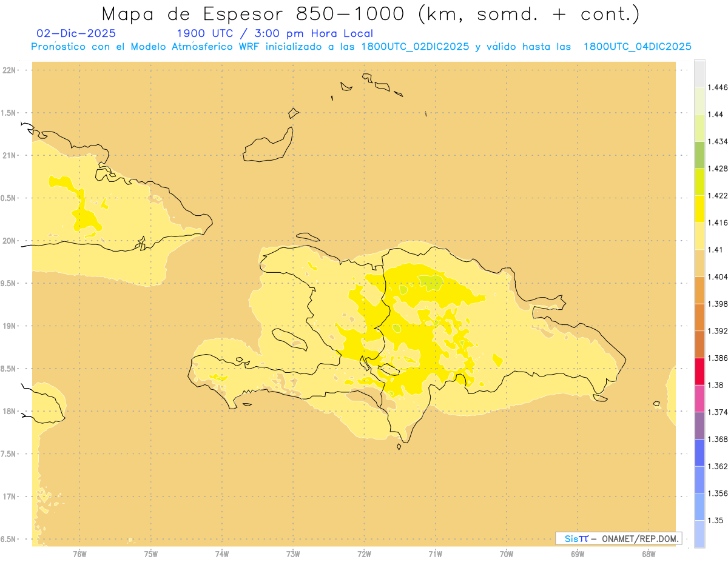Click the latitude label "8.5N"

click(7, 369)
